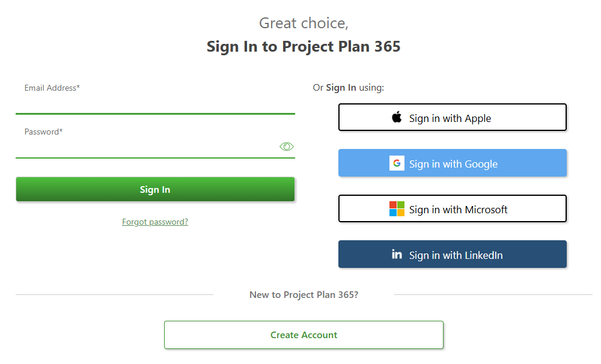Click the Create Account button

click(x=304, y=335)
